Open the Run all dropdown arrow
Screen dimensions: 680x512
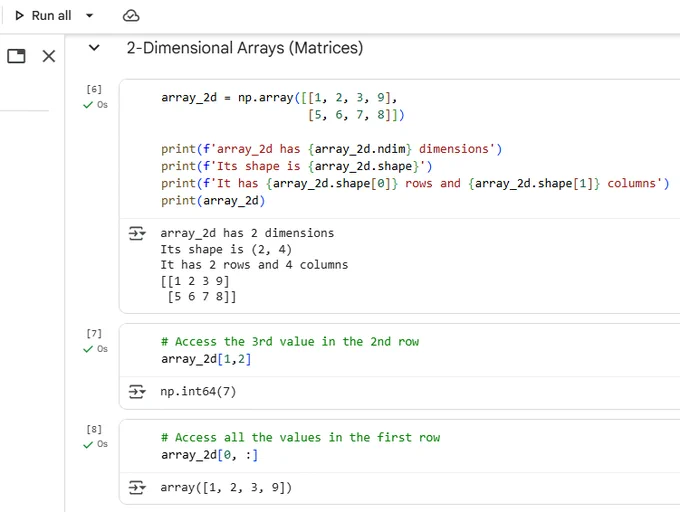point(89,16)
